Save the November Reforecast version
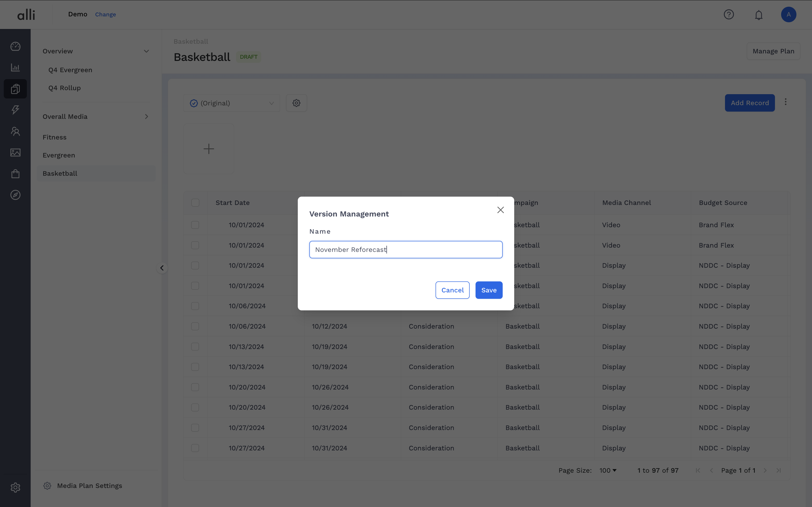This screenshot has width=812, height=507. pos(488,290)
